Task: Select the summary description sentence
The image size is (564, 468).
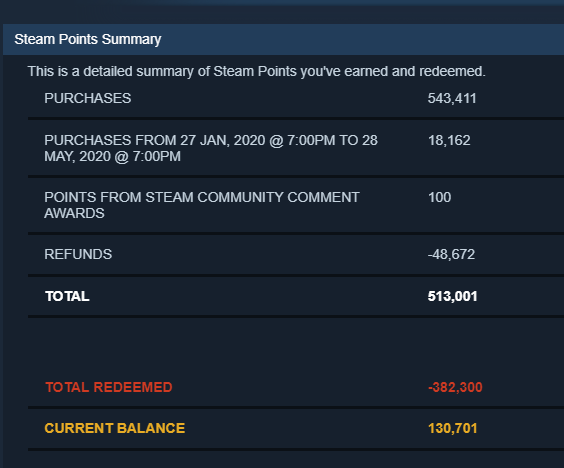Action: [256, 71]
